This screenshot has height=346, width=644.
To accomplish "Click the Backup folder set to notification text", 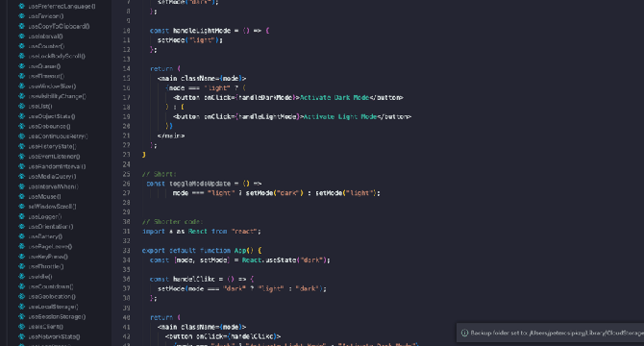I will tap(557, 333).
